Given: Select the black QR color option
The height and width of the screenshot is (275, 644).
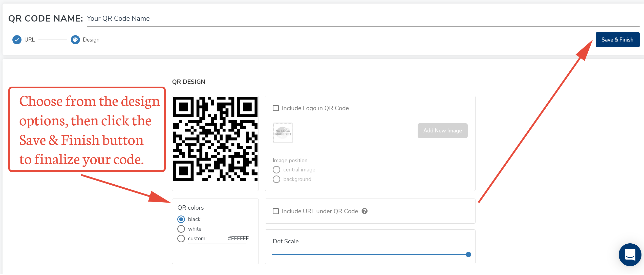Looking at the screenshot, I should click(x=181, y=219).
